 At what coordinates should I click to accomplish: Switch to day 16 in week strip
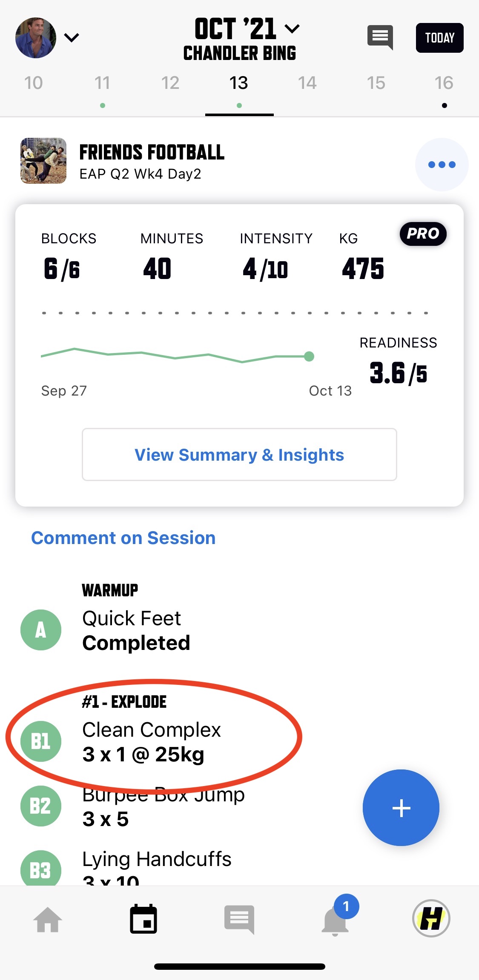coord(444,83)
